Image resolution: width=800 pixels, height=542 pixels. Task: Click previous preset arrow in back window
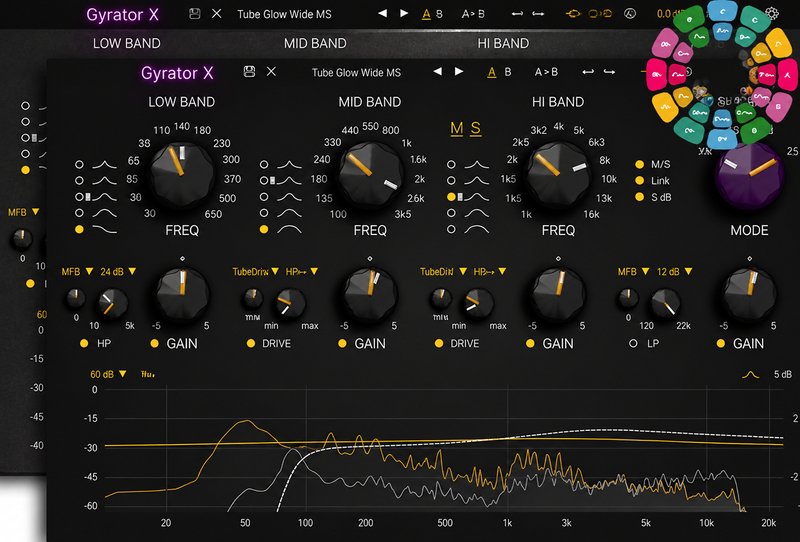[x=382, y=14]
